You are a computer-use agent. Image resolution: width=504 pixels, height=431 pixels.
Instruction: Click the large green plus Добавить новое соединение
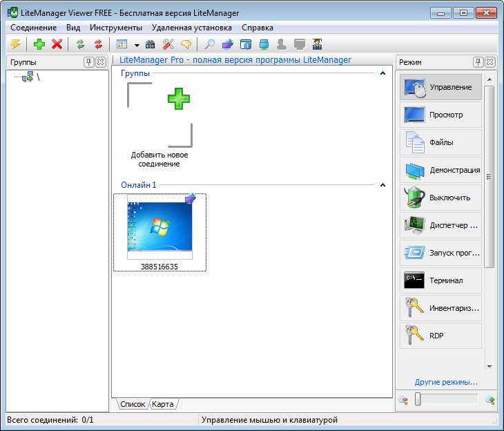click(x=179, y=98)
